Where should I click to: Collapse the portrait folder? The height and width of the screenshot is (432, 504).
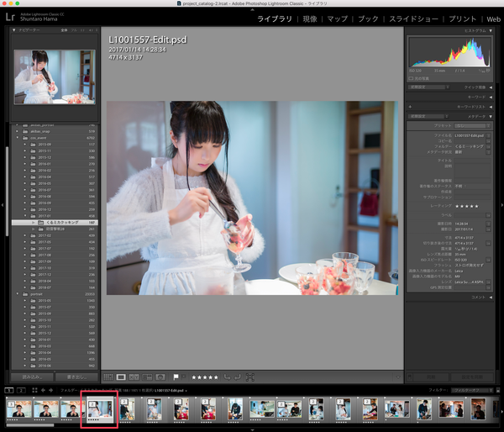pyautogui.click(x=18, y=294)
